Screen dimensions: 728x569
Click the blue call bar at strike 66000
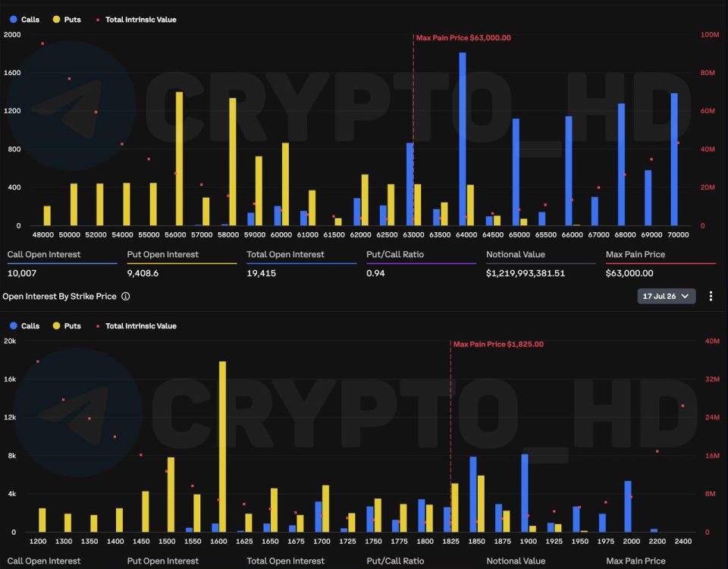click(x=568, y=171)
